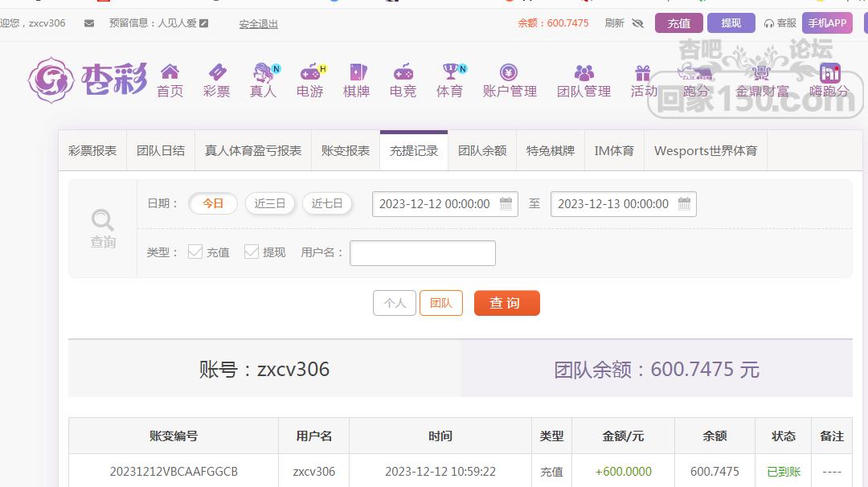Viewport: 868px width, 487px height.
Task: Open the mail envelope icon
Action: tap(88, 23)
